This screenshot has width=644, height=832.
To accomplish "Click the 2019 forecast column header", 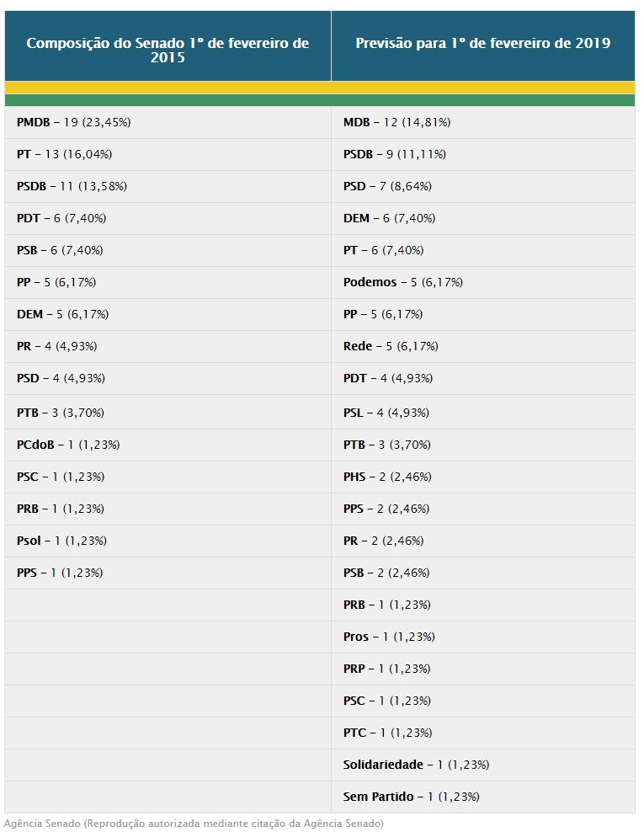I will point(482,43).
